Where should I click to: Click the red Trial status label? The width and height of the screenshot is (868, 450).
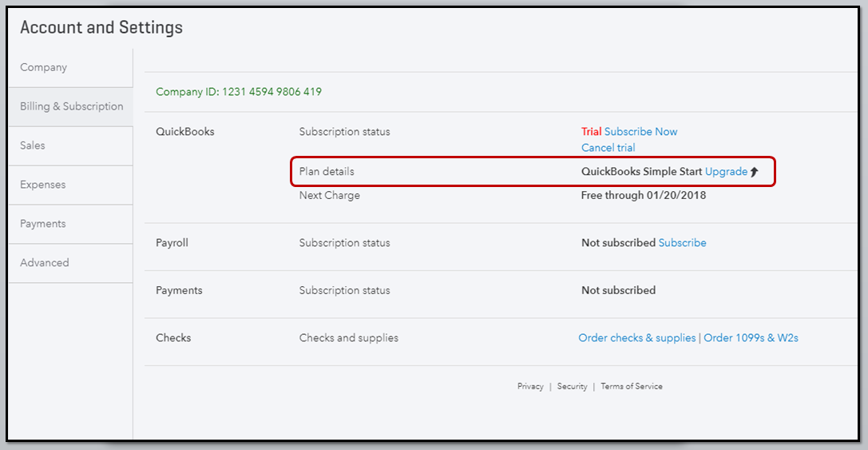pyautogui.click(x=591, y=132)
